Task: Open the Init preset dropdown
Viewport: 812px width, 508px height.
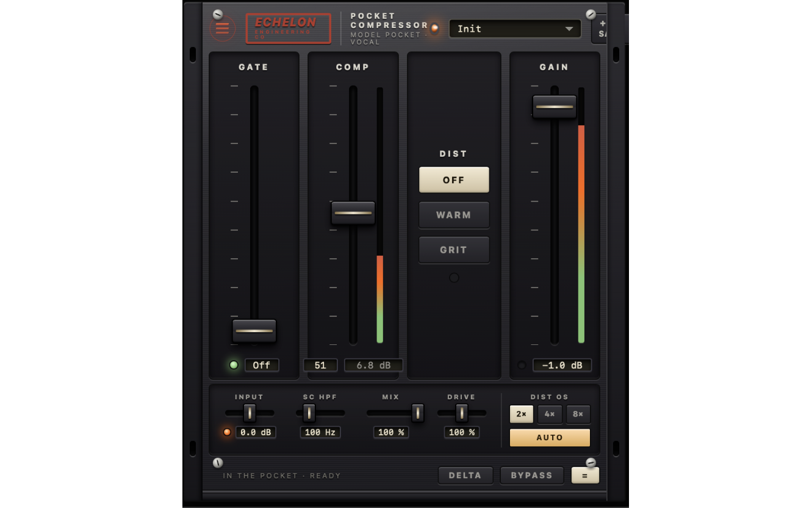Action: [516, 29]
